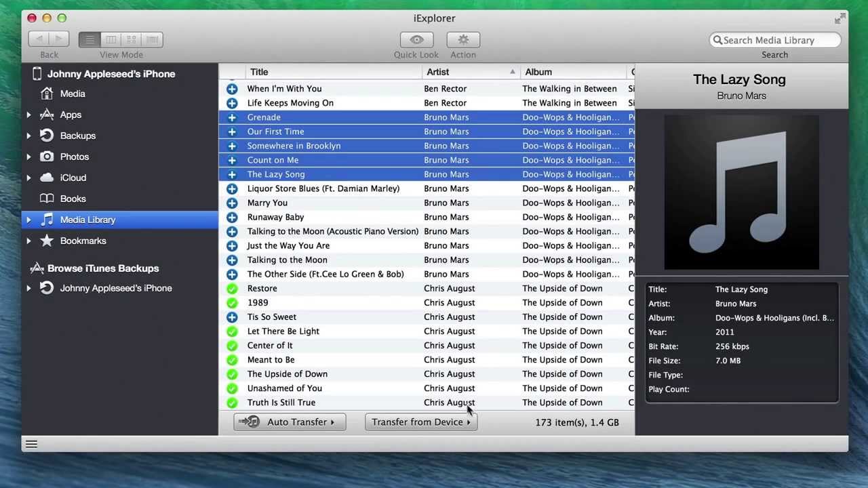This screenshot has width=868, height=488.
Task: Expand the Apps tree item
Action: point(28,115)
